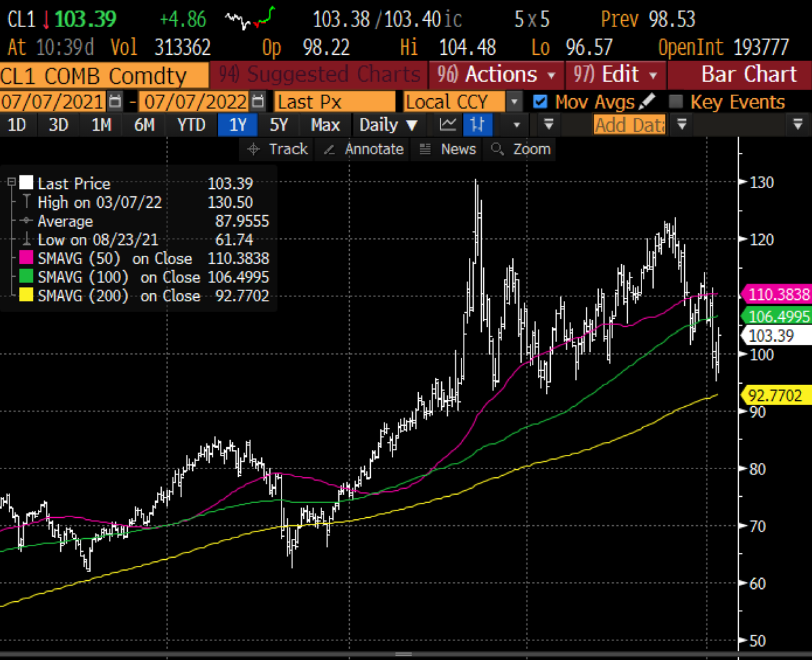812x660 pixels.
Task: Click the pink SMAVG (50) color swatch
Action: tap(27, 259)
